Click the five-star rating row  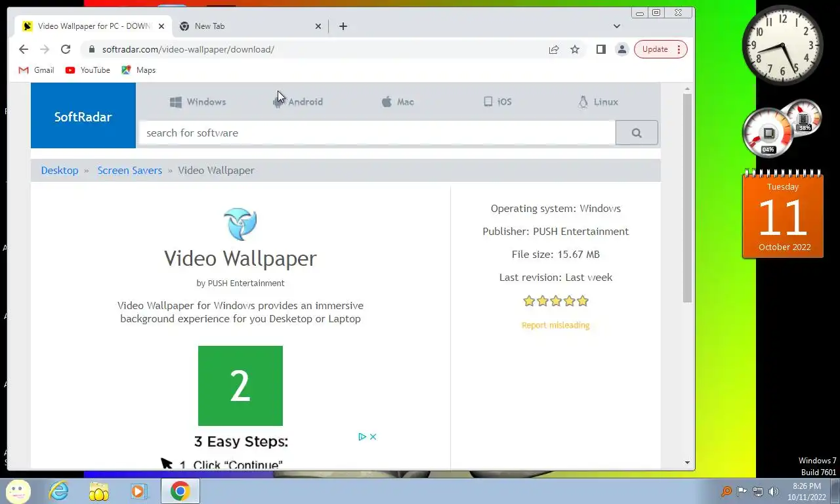click(556, 301)
